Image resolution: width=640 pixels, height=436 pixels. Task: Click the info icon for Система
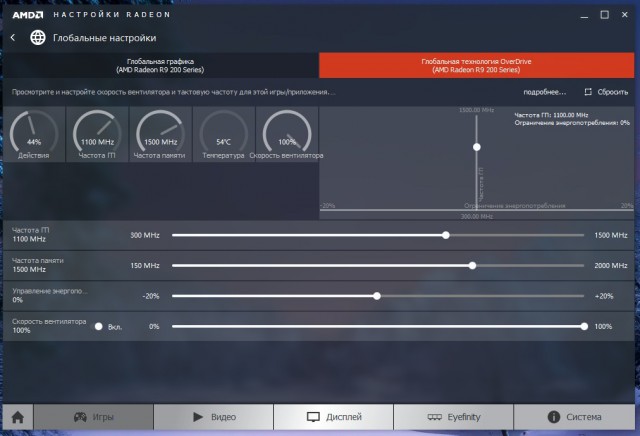tap(553, 417)
